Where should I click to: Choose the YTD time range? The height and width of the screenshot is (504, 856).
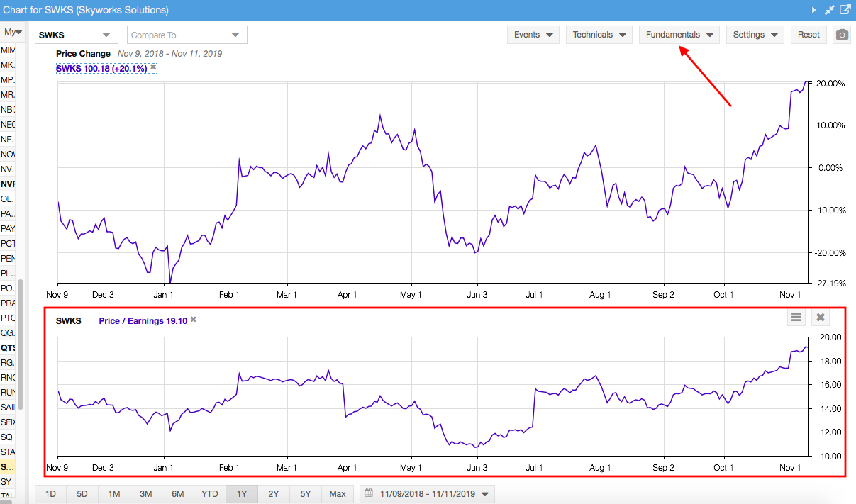point(210,493)
